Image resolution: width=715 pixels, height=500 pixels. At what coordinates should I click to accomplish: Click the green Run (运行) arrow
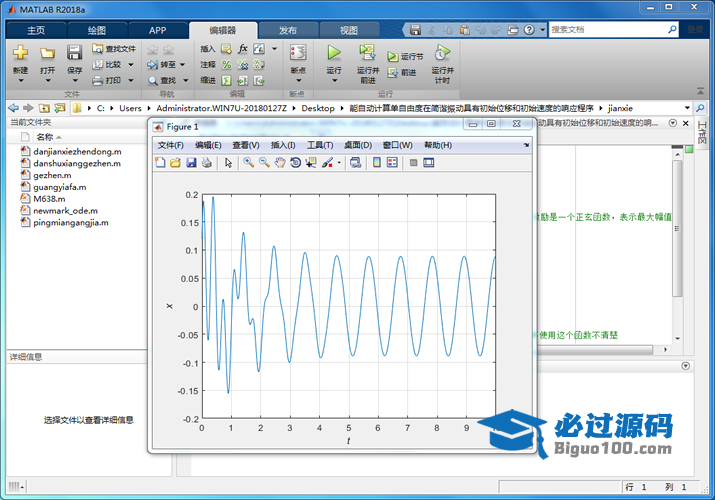point(334,53)
